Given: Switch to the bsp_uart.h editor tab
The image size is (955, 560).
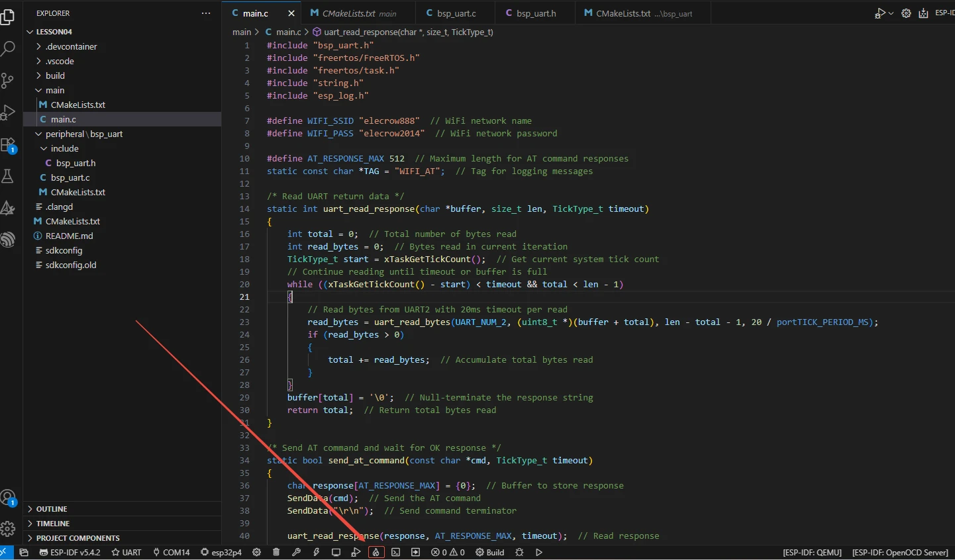Looking at the screenshot, I should pos(536,13).
